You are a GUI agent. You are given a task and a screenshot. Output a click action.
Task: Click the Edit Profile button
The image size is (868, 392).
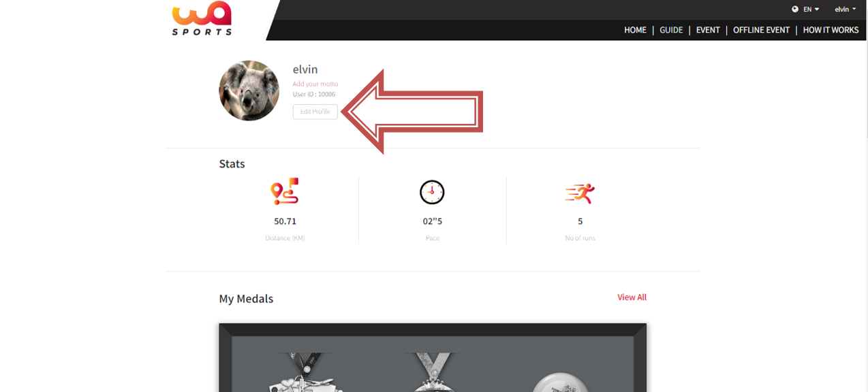(x=315, y=112)
